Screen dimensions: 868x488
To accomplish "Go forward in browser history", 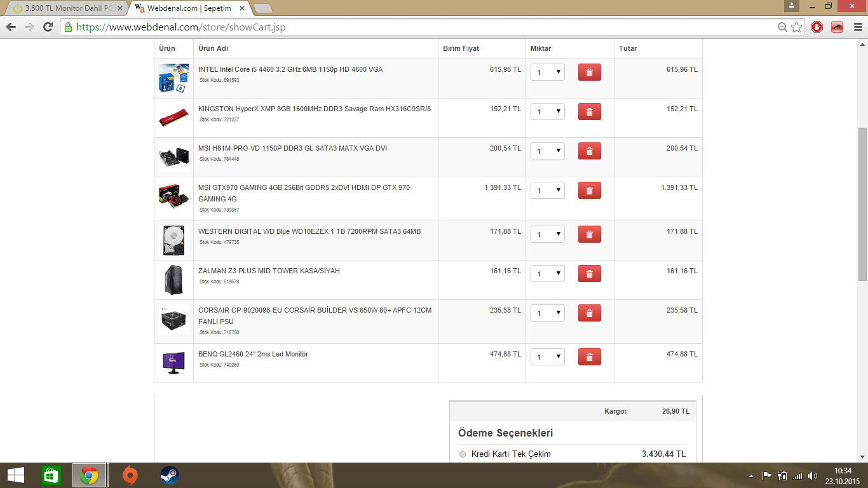I will click(x=29, y=27).
